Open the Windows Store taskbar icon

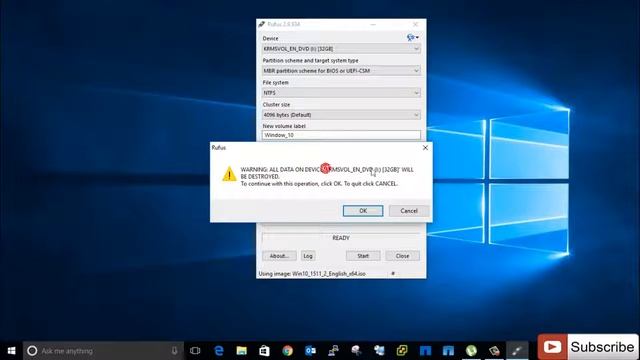tap(264, 351)
